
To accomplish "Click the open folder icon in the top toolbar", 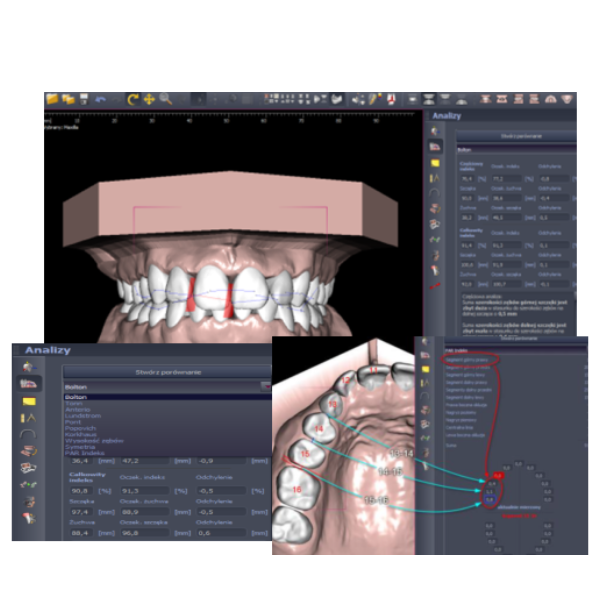I will 53,99.
